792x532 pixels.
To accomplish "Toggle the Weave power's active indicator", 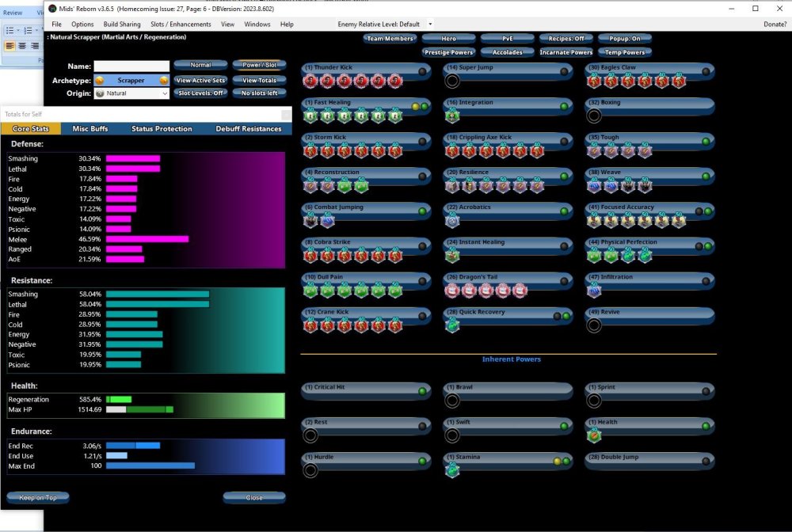I will 706,177.
